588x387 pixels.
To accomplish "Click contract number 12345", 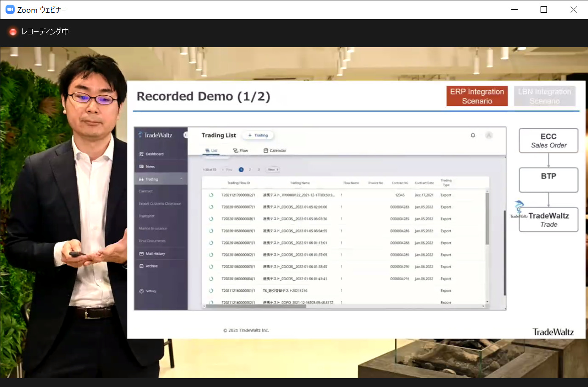I will (x=400, y=195).
